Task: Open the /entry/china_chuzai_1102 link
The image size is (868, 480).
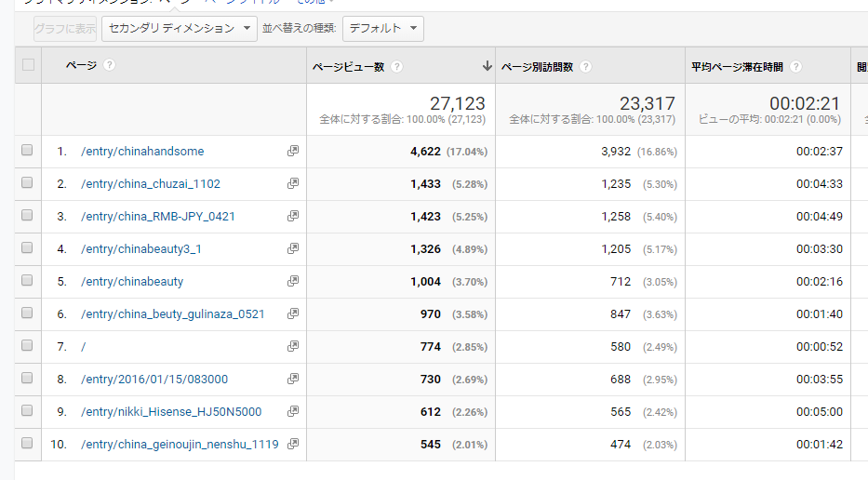Action: click(151, 184)
